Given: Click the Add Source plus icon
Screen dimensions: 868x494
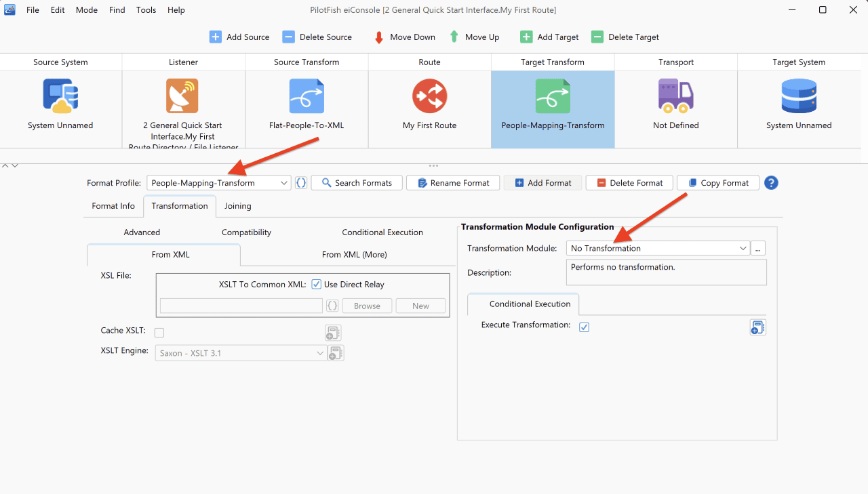Looking at the screenshot, I should pos(216,37).
